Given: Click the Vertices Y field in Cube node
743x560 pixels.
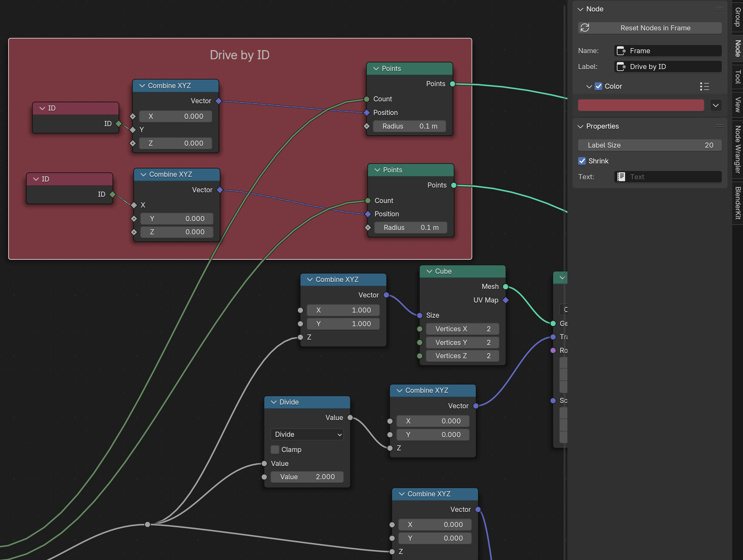Looking at the screenshot, I should coord(462,342).
